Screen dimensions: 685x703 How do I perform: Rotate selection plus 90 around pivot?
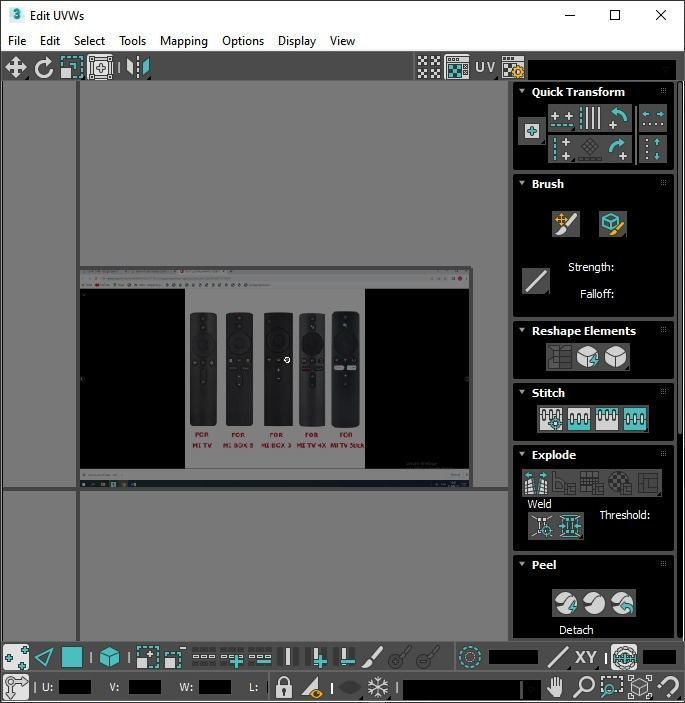pyautogui.click(x=618, y=149)
